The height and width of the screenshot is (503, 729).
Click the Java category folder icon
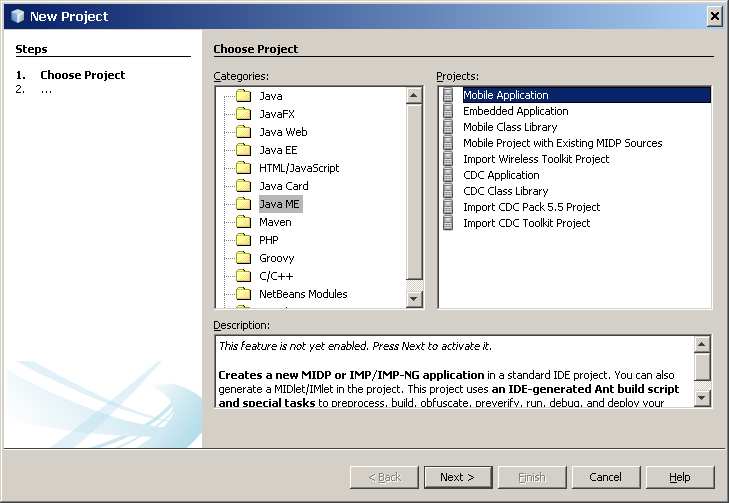243,96
